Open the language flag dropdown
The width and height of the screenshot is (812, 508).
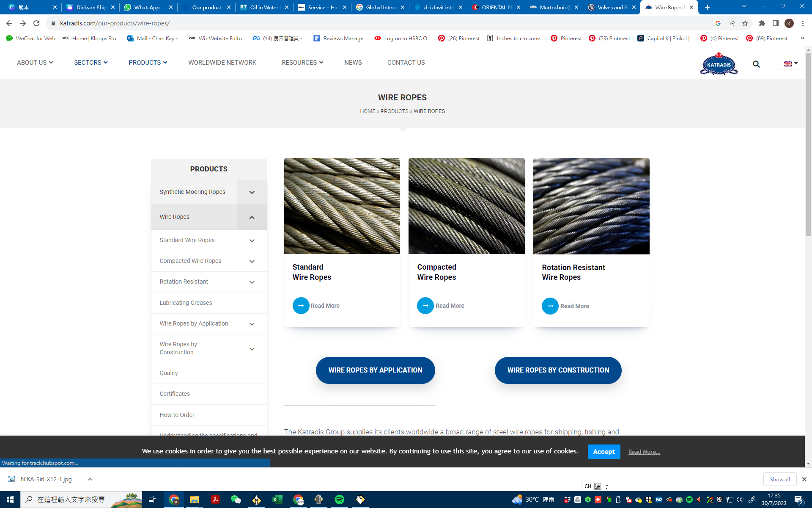click(790, 63)
